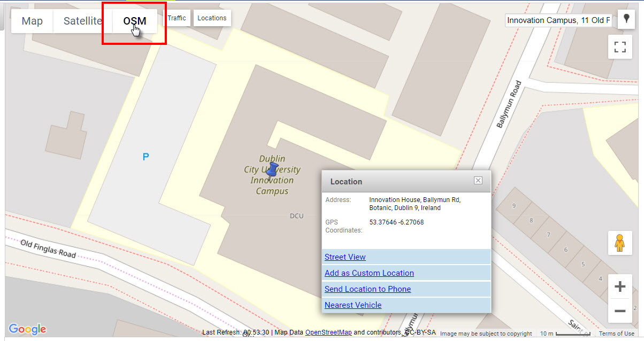Click the blue pushpin map marker
This screenshot has height=341, width=644.
pyautogui.click(x=272, y=172)
